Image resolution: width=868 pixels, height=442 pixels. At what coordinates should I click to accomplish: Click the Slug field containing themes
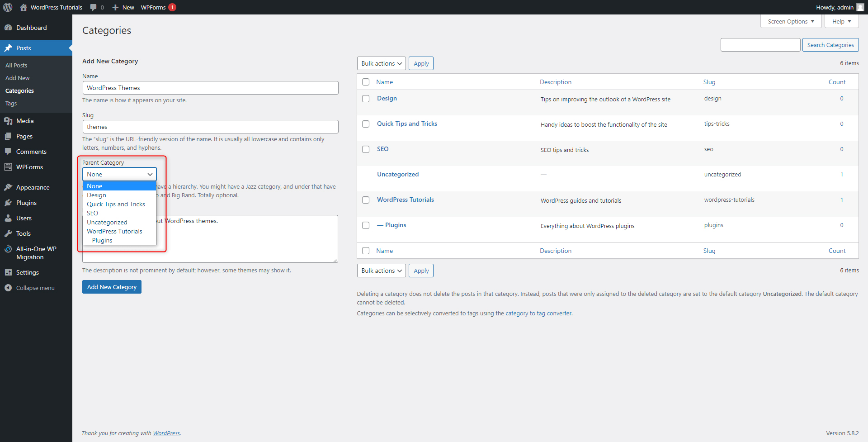click(211, 127)
